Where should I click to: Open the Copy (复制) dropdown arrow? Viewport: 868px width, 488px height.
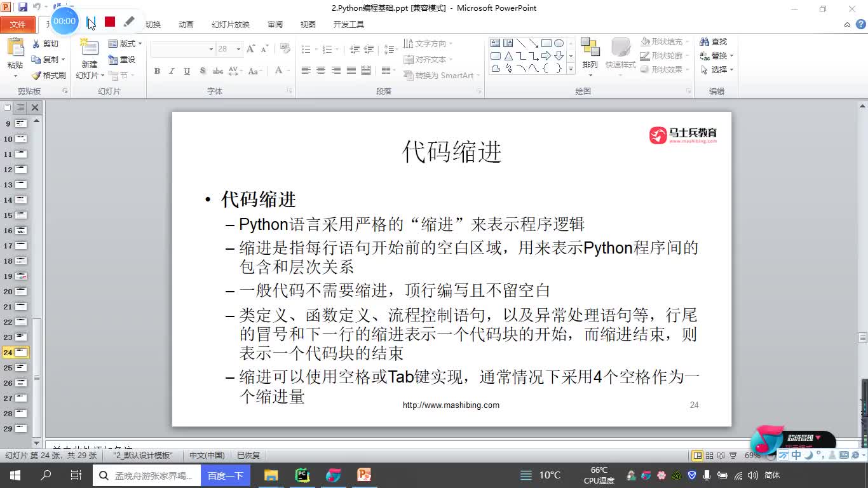coord(64,60)
